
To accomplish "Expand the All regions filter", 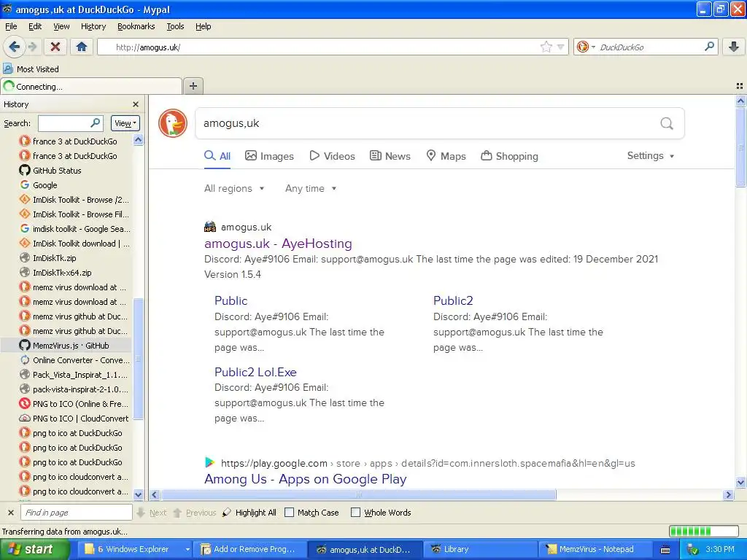I will [234, 189].
